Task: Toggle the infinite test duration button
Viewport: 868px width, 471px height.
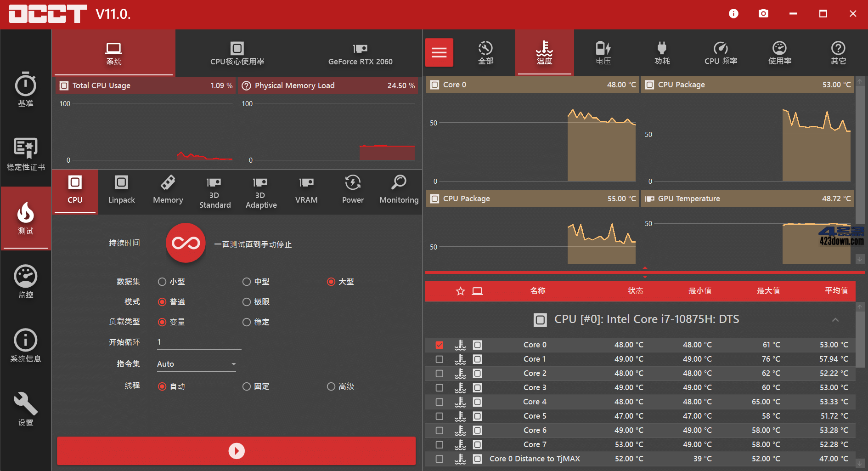Action: point(186,244)
